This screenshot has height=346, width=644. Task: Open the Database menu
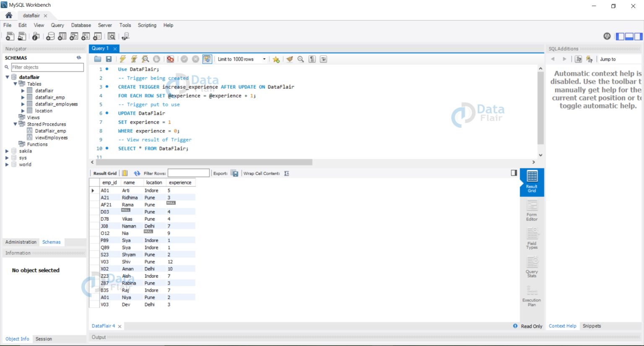pos(81,25)
